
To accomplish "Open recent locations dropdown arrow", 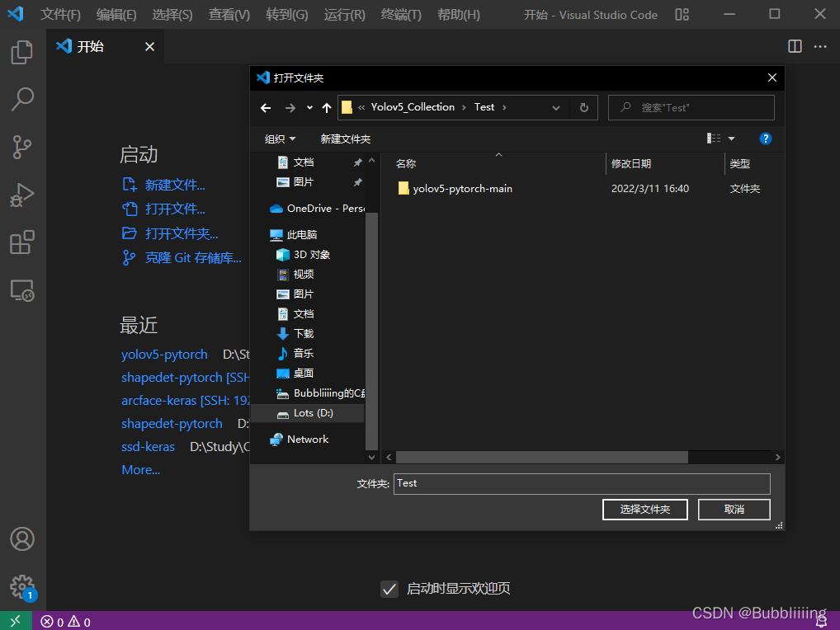I will (x=309, y=107).
